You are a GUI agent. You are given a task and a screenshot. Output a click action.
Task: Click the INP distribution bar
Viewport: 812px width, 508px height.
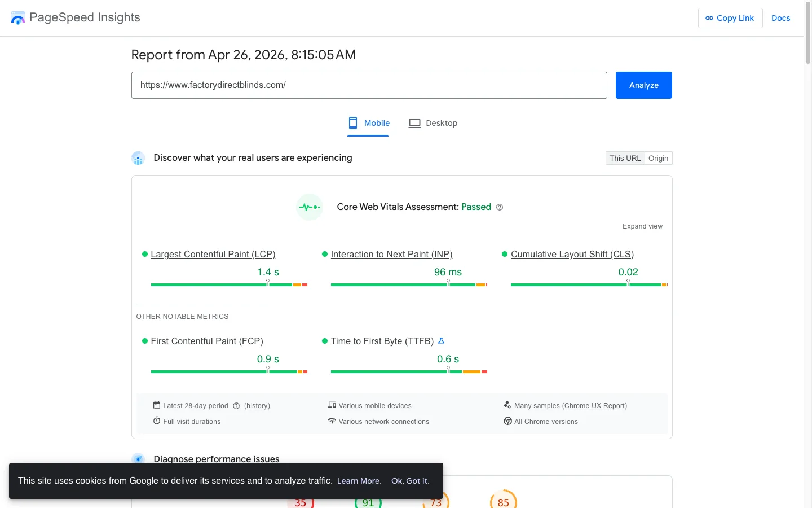click(409, 285)
